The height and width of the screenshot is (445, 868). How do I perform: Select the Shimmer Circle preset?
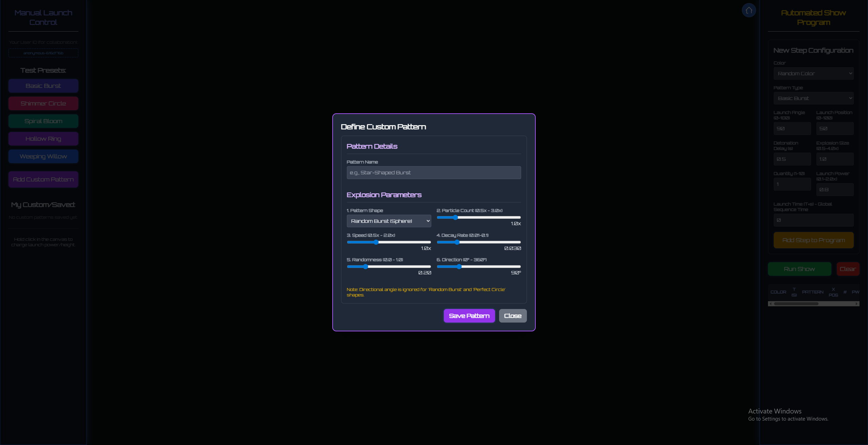click(x=43, y=103)
